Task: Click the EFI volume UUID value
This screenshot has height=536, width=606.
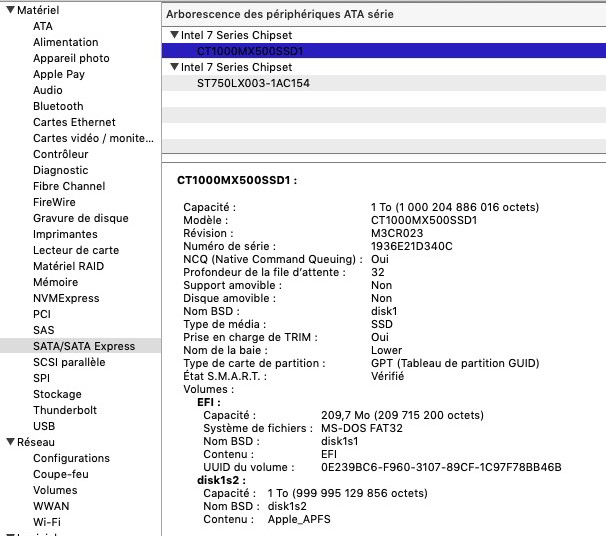Action: coord(441,467)
